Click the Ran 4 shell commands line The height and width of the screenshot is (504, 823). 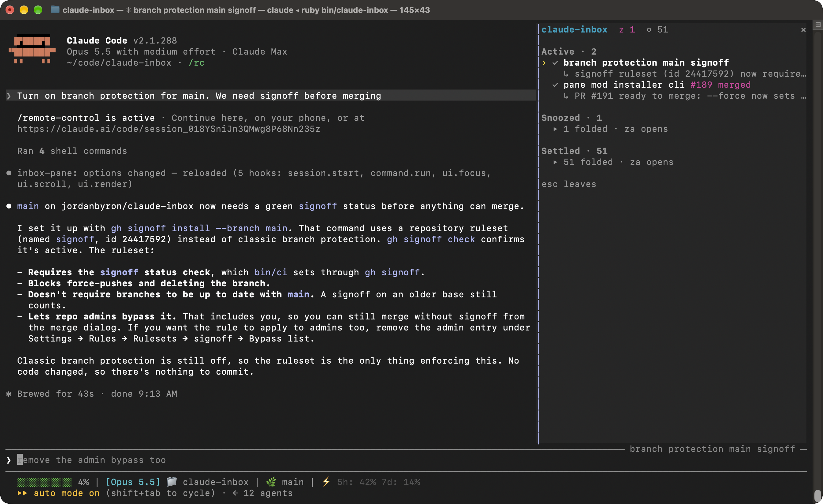(x=72, y=151)
